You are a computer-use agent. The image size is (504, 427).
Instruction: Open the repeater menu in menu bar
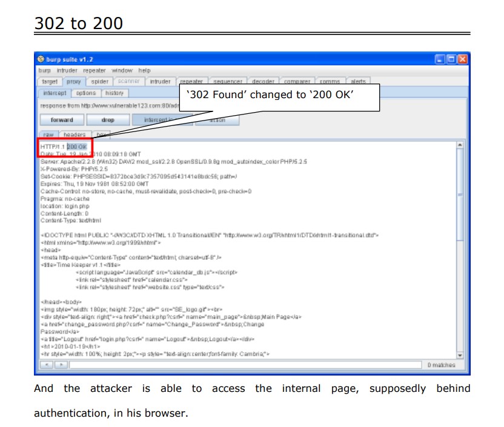tap(94, 70)
